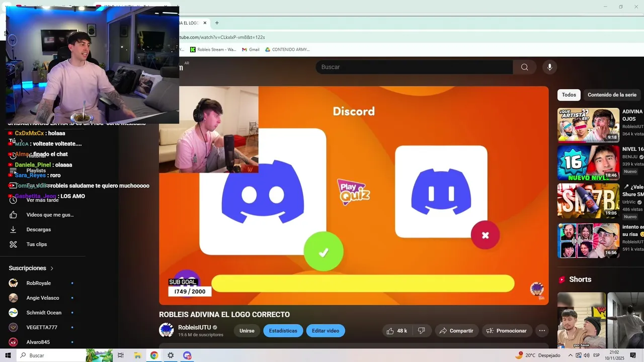
Task: Click the ESP language indicator
Action: pos(596,355)
